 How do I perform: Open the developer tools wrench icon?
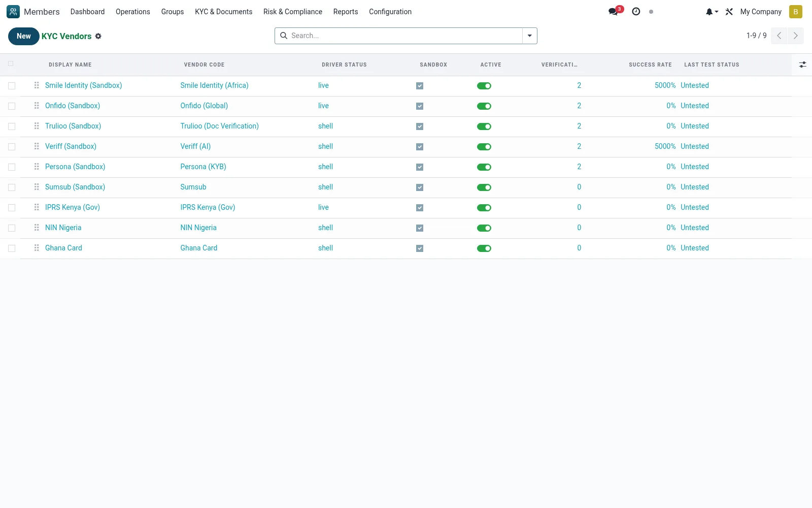(729, 12)
